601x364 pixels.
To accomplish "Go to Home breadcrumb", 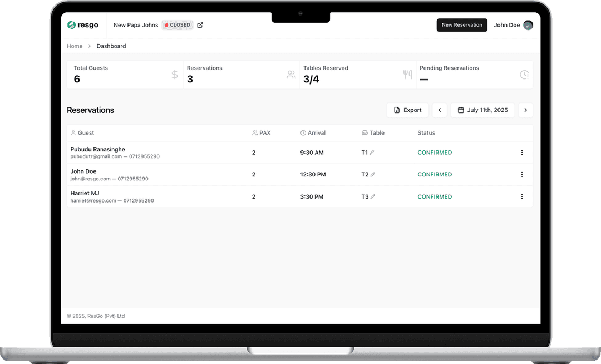I will coord(75,46).
